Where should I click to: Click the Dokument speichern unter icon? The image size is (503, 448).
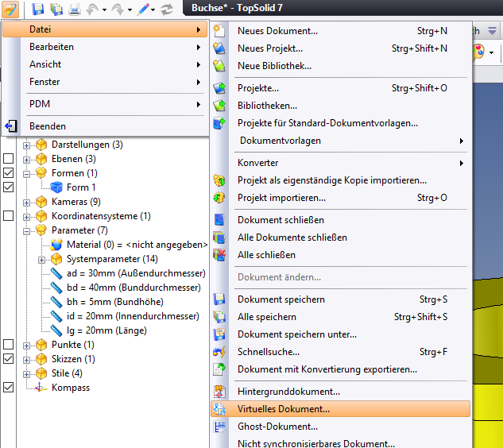[x=219, y=334]
